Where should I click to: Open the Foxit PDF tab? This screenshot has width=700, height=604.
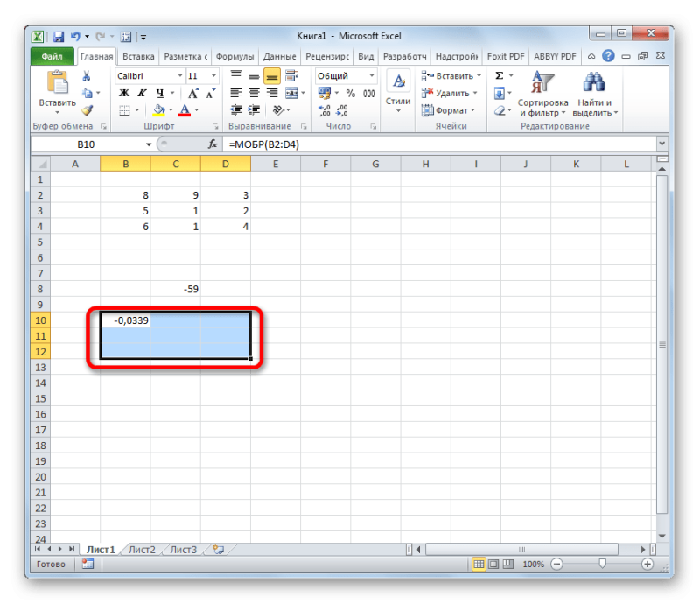506,56
